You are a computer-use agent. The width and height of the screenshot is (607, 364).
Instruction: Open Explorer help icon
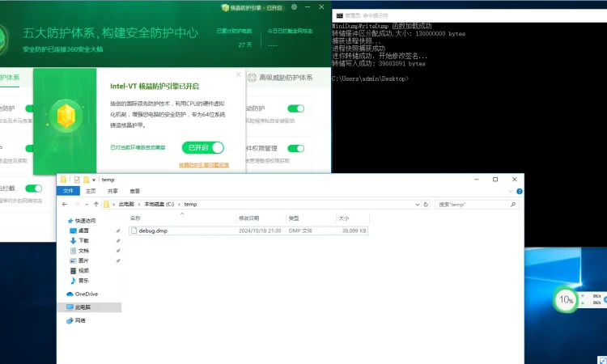pyautogui.click(x=519, y=192)
